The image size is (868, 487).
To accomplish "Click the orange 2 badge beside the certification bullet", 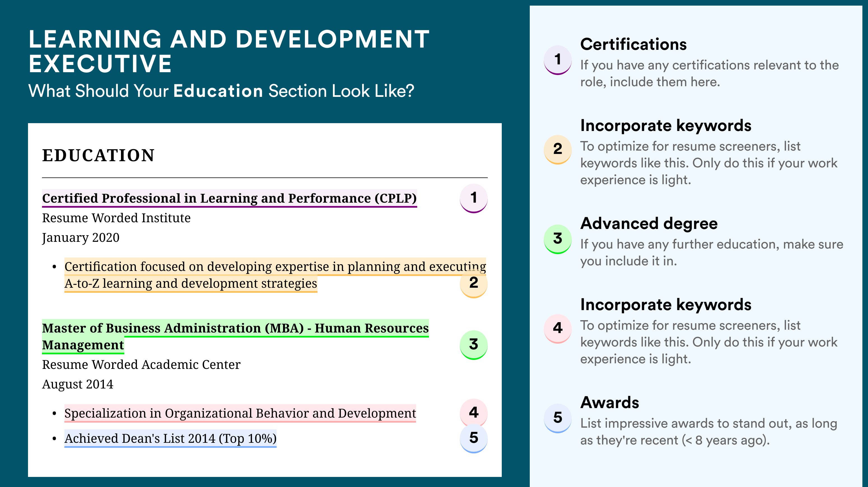I will [473, 283].
